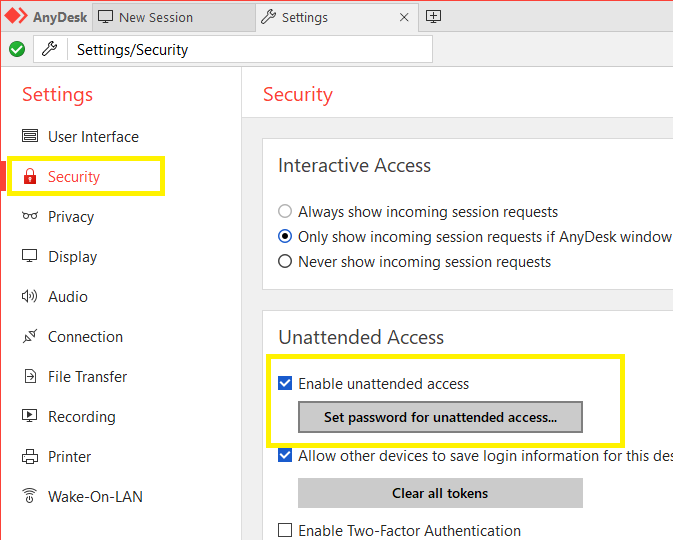Open Recording settings
The width and height of the screenshot is (673, 540).
(81, 417)
